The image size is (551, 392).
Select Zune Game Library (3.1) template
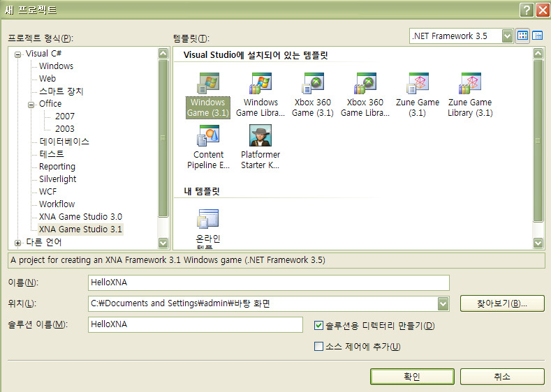coord(470,95)
